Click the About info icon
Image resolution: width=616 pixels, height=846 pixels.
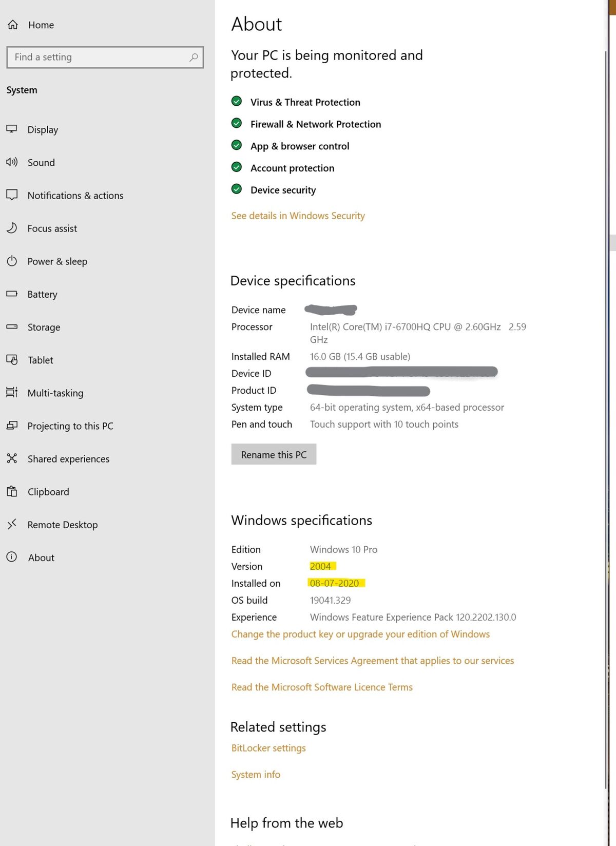coord(12,557)
